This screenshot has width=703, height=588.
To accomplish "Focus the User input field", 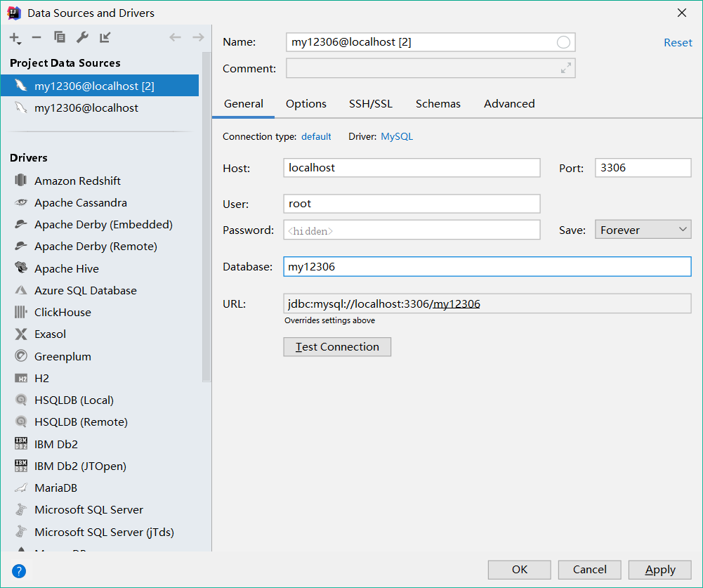I will click(x=412, y=204).
